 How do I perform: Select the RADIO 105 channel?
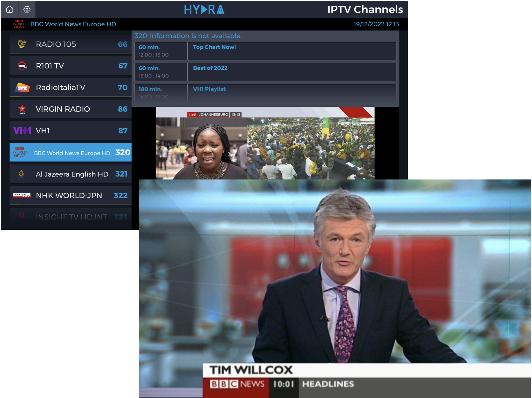tap(71, 44)
